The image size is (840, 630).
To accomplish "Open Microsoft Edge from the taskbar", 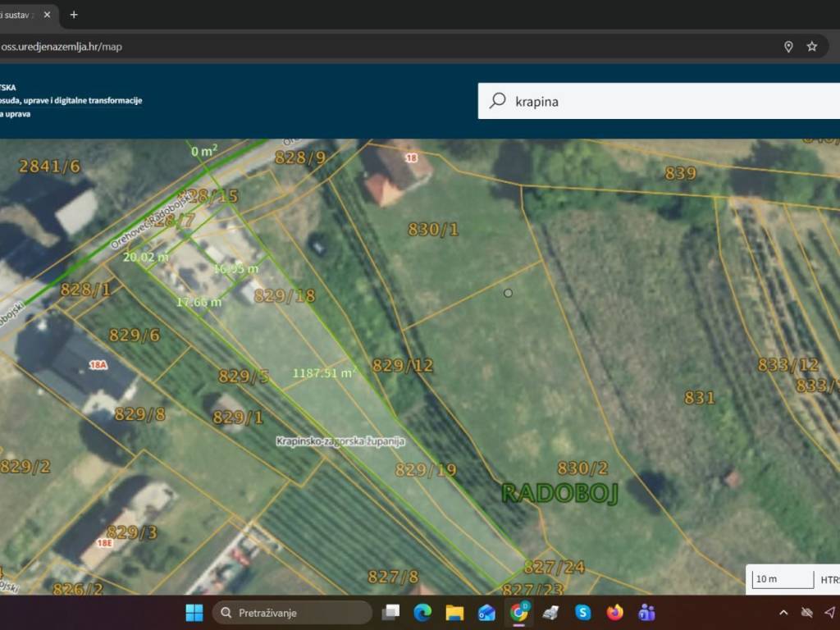I will [422, 613].
